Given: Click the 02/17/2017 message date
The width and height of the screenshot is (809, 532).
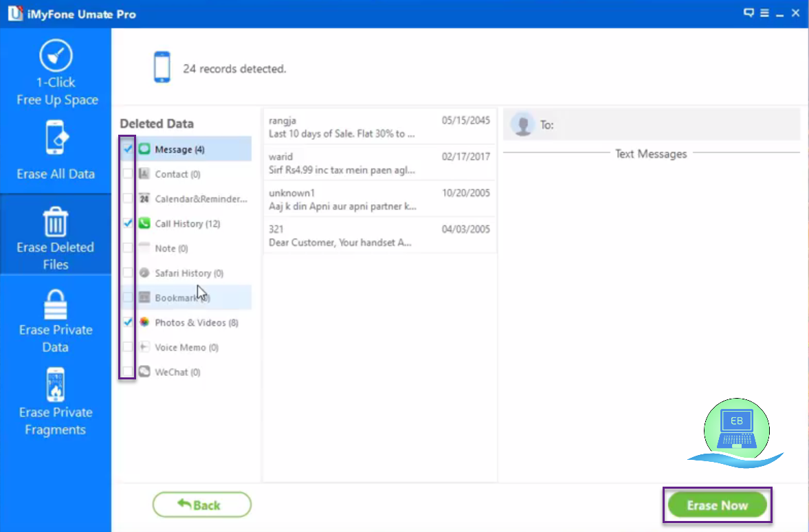Looking at the screenshot, I should point(465,156).
